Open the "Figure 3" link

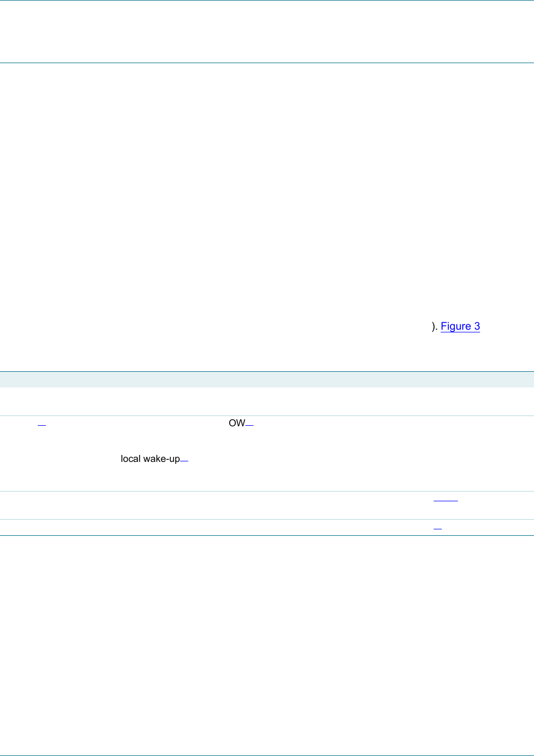tap(460, 326)
